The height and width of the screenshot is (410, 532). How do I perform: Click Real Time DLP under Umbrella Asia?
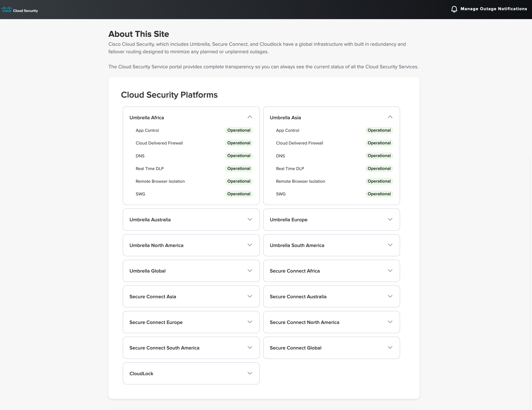click(290, 169)
